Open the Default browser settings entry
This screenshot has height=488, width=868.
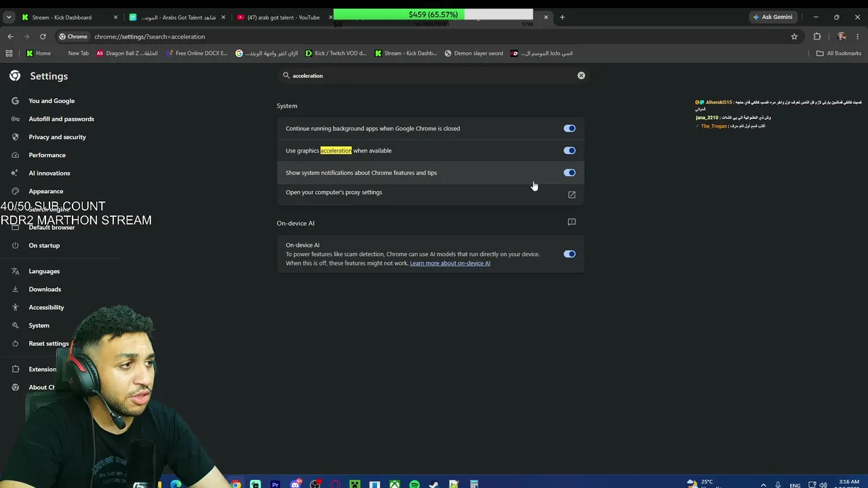[x=52, y=228]
